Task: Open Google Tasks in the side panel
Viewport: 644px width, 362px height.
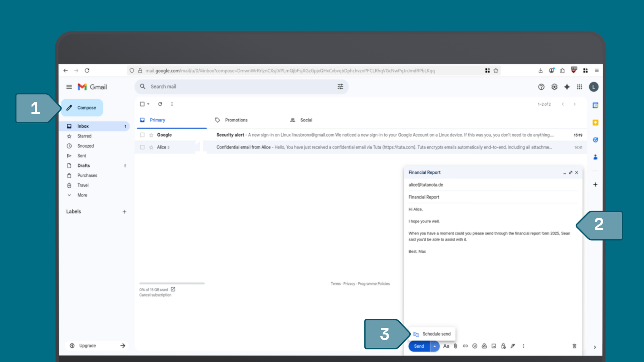Action: click(595, 139)
